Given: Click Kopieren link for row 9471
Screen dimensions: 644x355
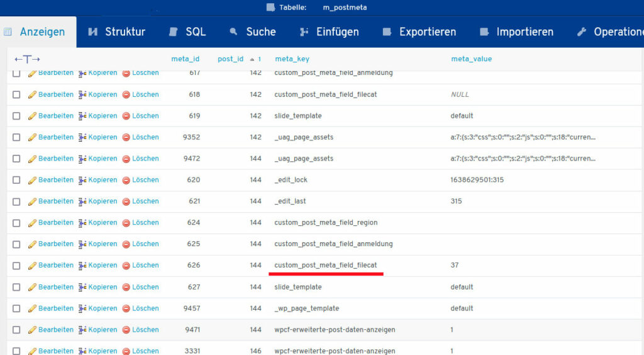Looking at the screenshot, I should click(103, 330).
